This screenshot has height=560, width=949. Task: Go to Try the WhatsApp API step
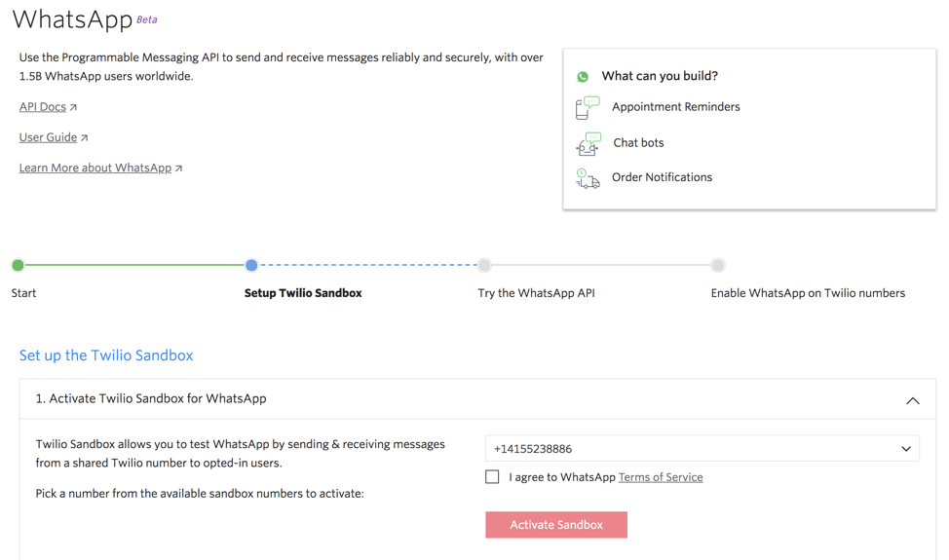click(484, 265)
